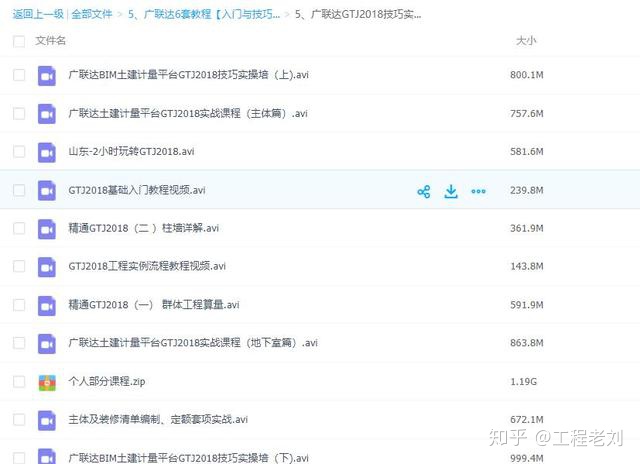
Task: Click video icon for GTJ2018基础入门教程视频.avi
Action: point(47,191)
